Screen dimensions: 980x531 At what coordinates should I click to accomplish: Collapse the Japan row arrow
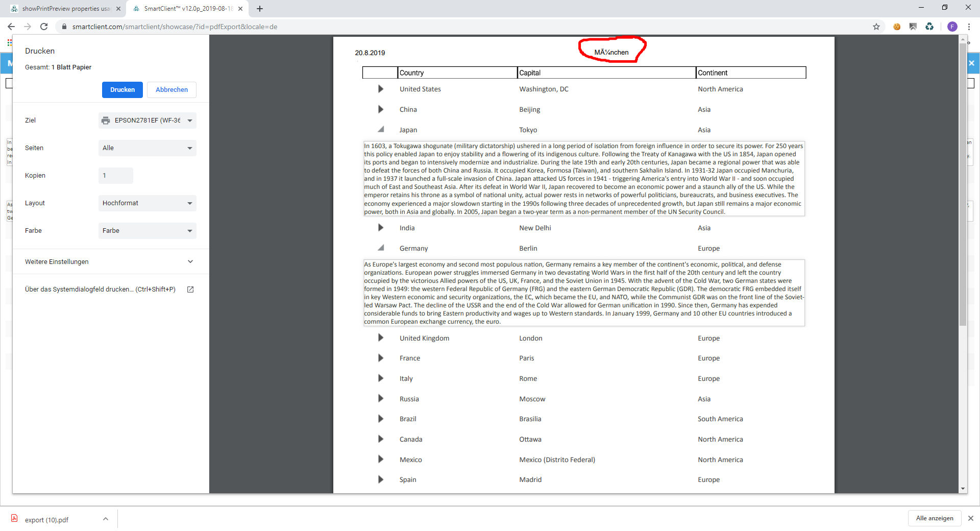pos(381,129)
